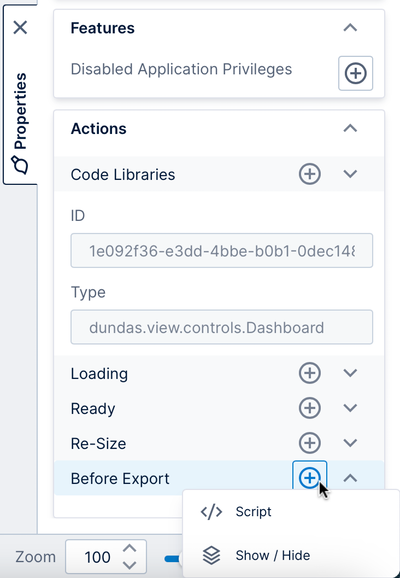Collapse the Features section
This screenshot has height=578, width=400.
(350, 28)
